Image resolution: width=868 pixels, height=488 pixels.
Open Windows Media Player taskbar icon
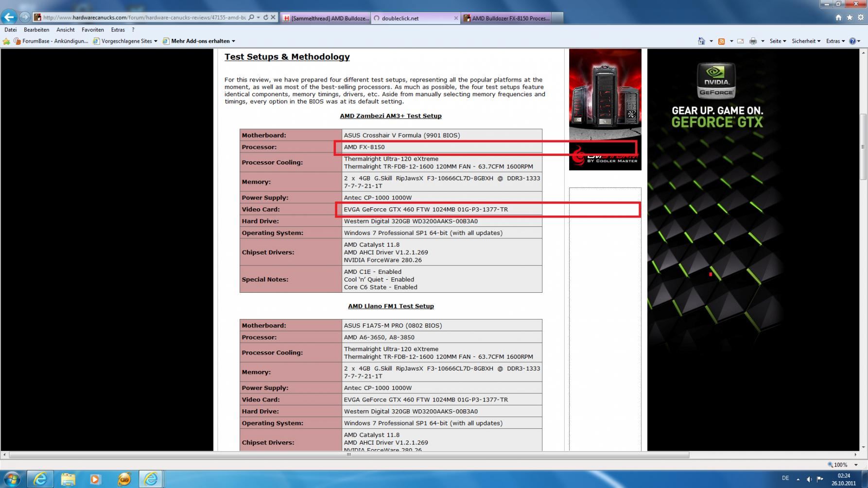(95, 479)
